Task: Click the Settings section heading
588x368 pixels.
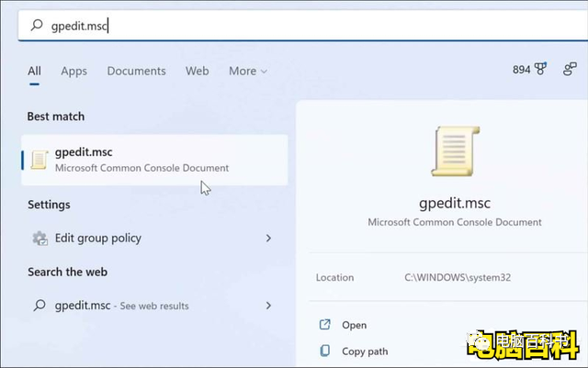Action: tap(49, 205)
